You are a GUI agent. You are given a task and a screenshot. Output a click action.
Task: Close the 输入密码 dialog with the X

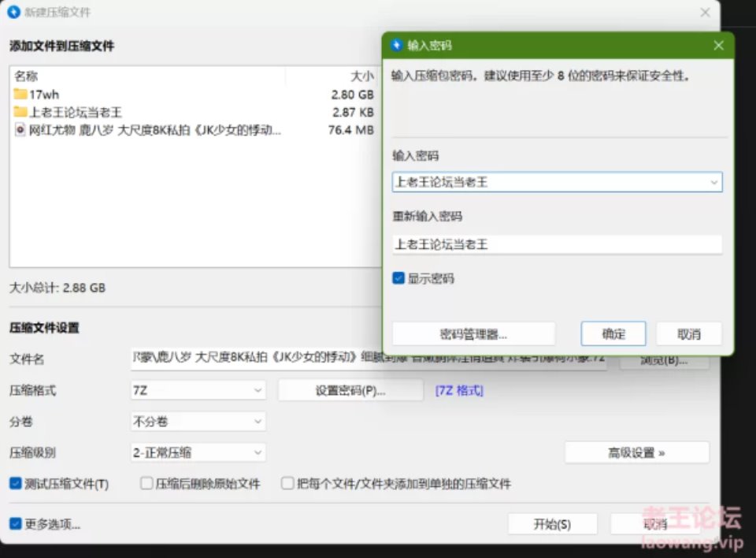pyautogui.click(x=718, y=46)
